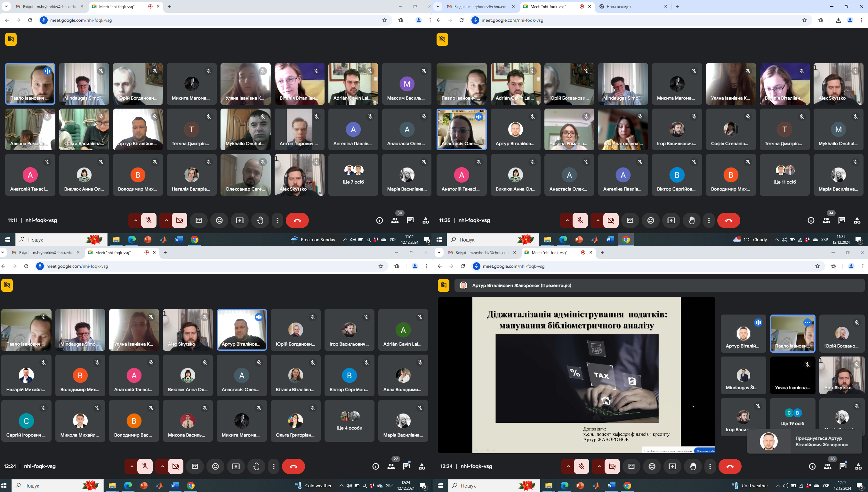Open the tab search dropdown in the 11:35 browser window

(x=438, y=6)
